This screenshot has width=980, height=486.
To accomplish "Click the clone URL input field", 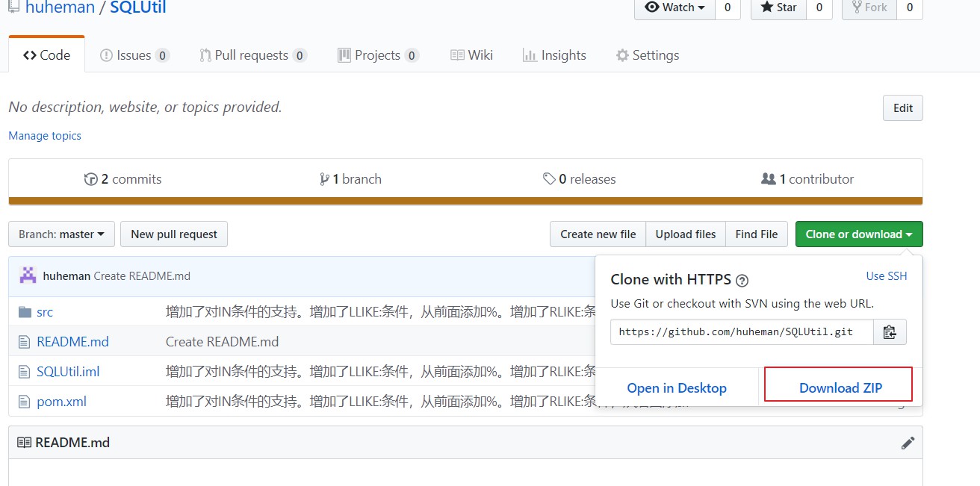I will click(x=742, y=332).
